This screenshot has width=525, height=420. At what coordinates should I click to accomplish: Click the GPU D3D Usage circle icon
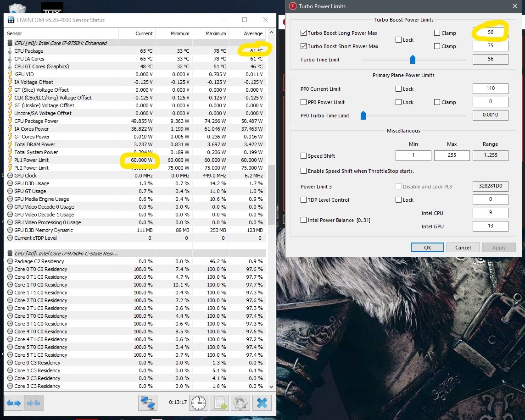(x=10, y=183)
